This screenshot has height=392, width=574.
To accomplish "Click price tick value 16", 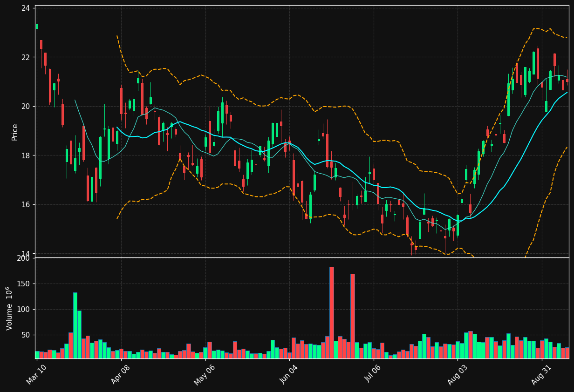I will point(26,204).
